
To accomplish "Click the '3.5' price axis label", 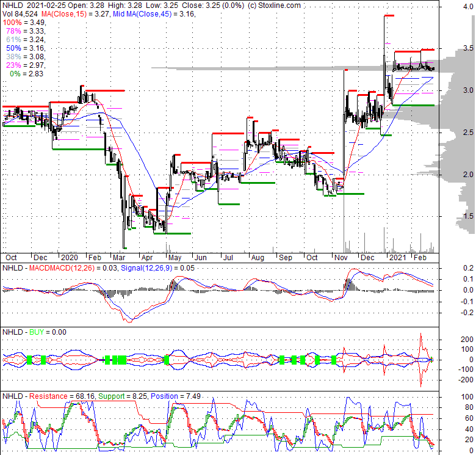I will (x=468, y=48).
